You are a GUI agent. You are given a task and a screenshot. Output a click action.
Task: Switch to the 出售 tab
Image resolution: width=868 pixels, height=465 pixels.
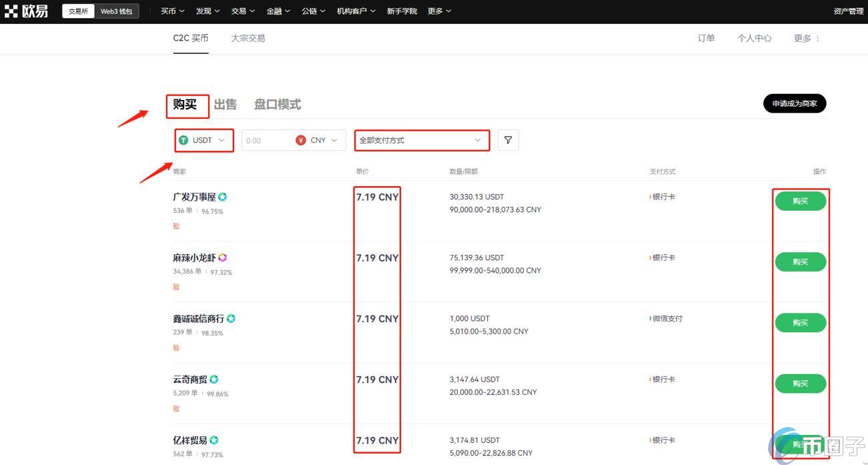click(x=225, y=104)
